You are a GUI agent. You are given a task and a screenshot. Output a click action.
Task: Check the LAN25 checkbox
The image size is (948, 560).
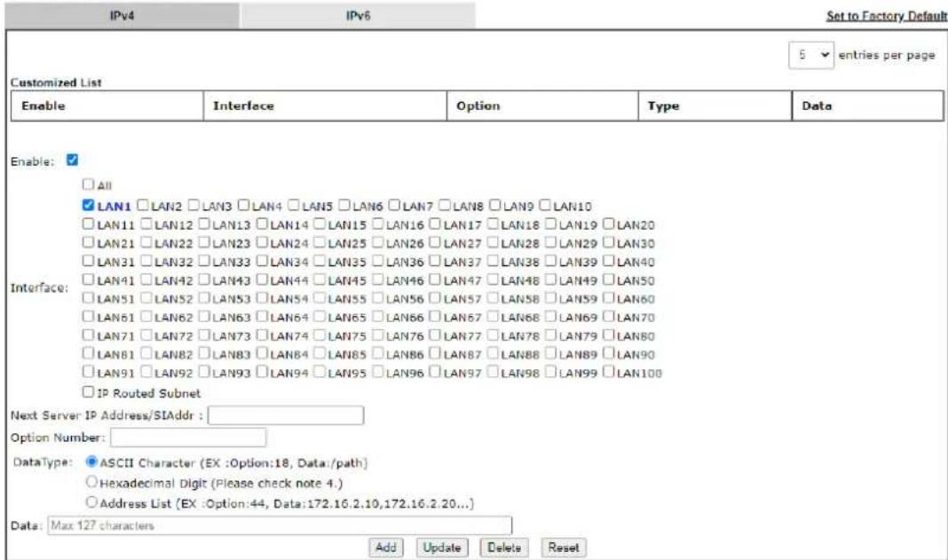point(320,242)
